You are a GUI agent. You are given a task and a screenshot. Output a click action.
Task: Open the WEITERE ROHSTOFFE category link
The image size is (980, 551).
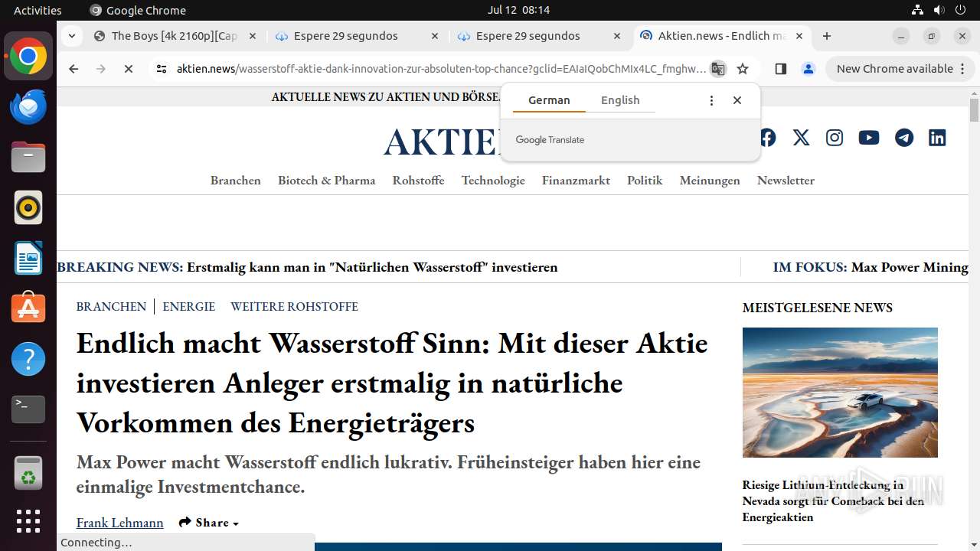pos(295,306)
